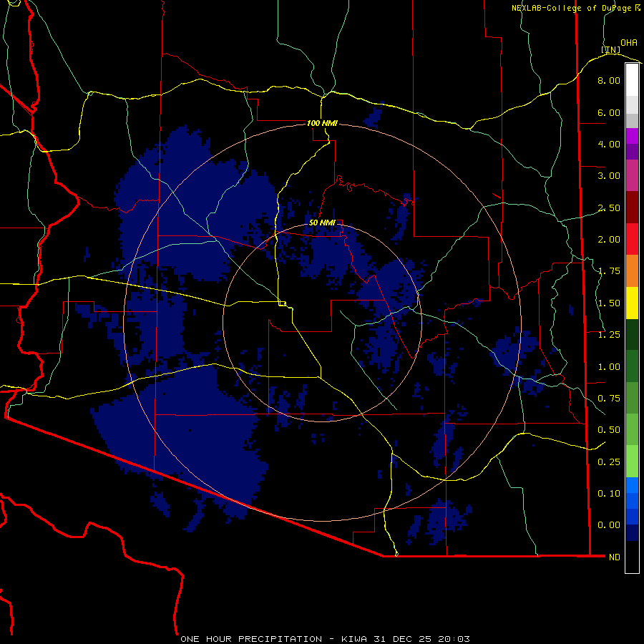Click the 2.50 legend value

tap(609, 208)
